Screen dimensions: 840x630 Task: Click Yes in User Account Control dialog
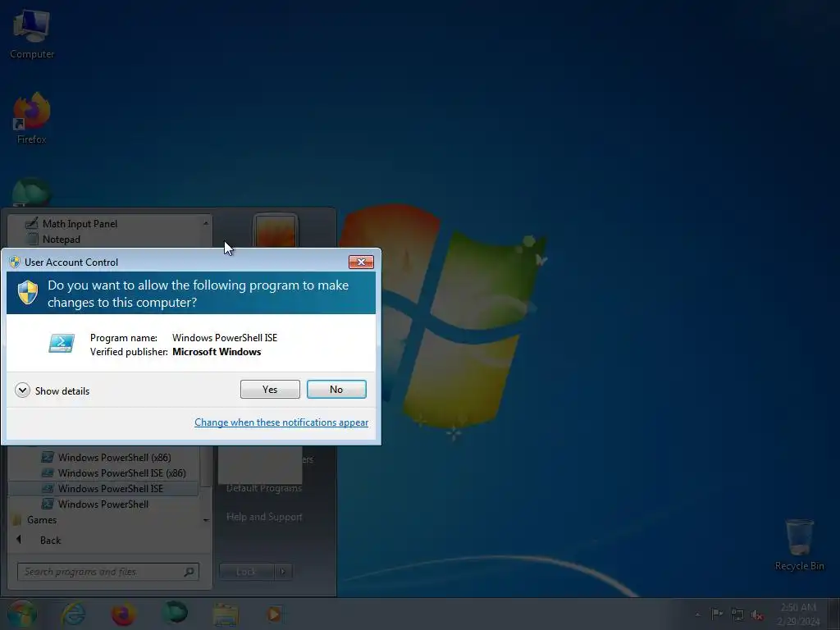coord(270,390)
